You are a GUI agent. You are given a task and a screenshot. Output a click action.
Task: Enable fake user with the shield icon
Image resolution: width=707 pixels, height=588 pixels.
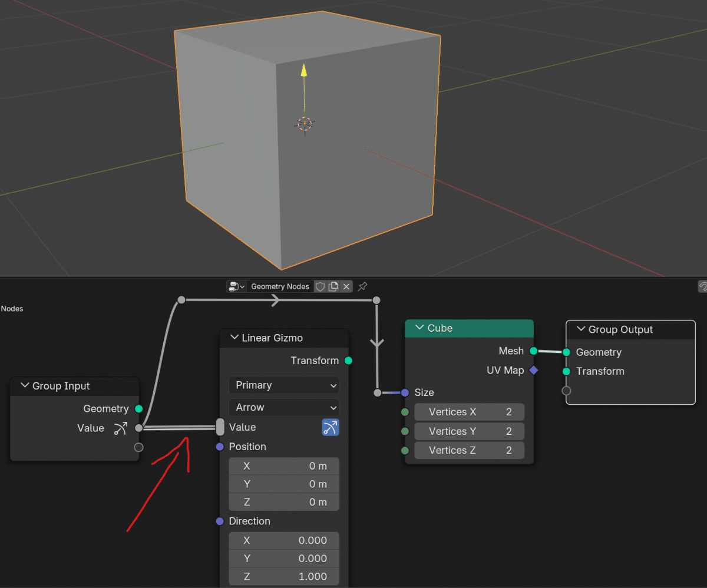point(320,286)
